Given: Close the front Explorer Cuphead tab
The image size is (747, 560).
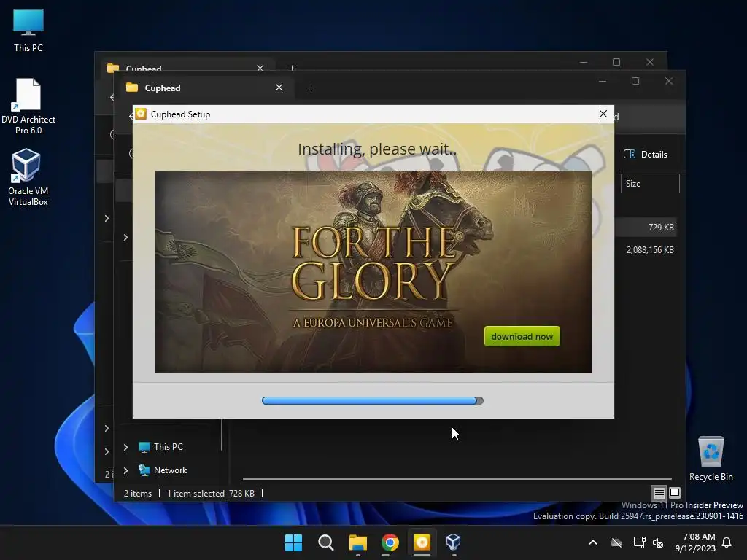Looking at the screenshot, I should (x=279, y=87).
